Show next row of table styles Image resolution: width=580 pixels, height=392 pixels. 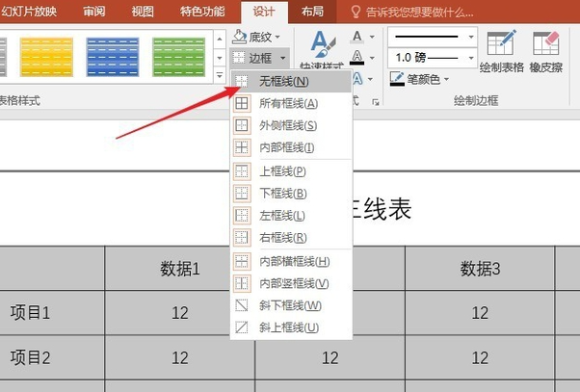[220, 58]
